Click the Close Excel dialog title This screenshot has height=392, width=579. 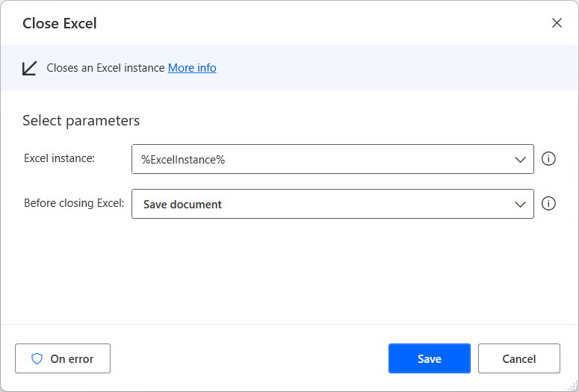coord(60,23)
